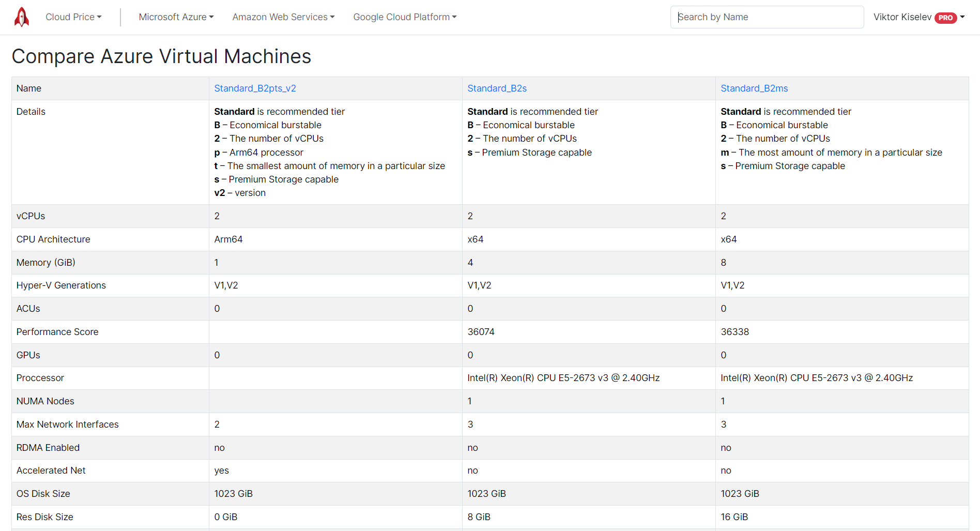The height and width of the screenshot is (531, 980).
Task: Click performance score 36074
Action: (481, 332)
